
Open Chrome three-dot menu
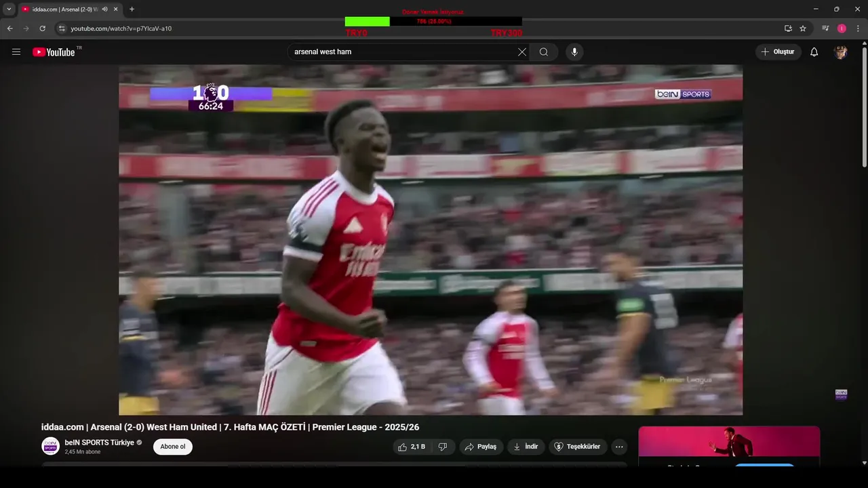pyautogui.click(x=858, y=28)
